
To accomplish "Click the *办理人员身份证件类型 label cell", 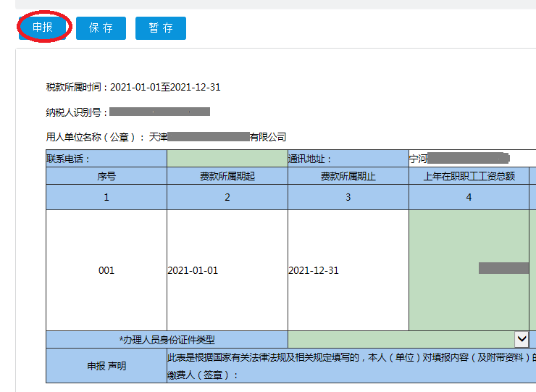I will [x=167, y=340].
